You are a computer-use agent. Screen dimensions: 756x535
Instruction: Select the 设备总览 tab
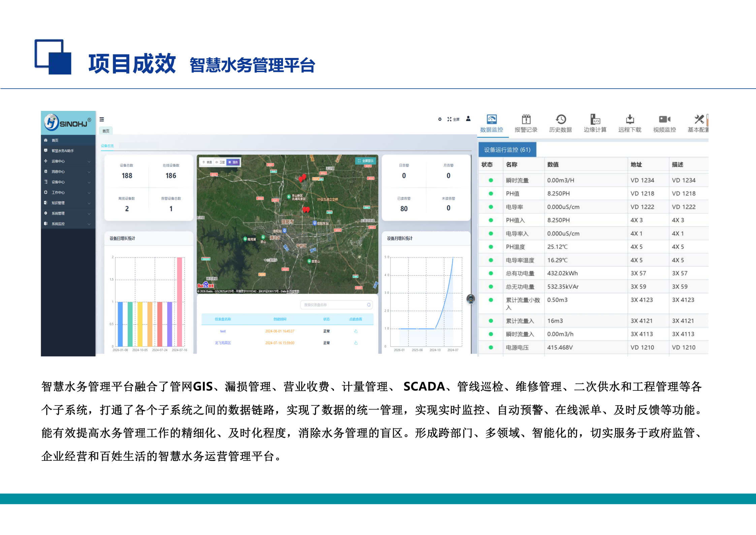point(107,146)
